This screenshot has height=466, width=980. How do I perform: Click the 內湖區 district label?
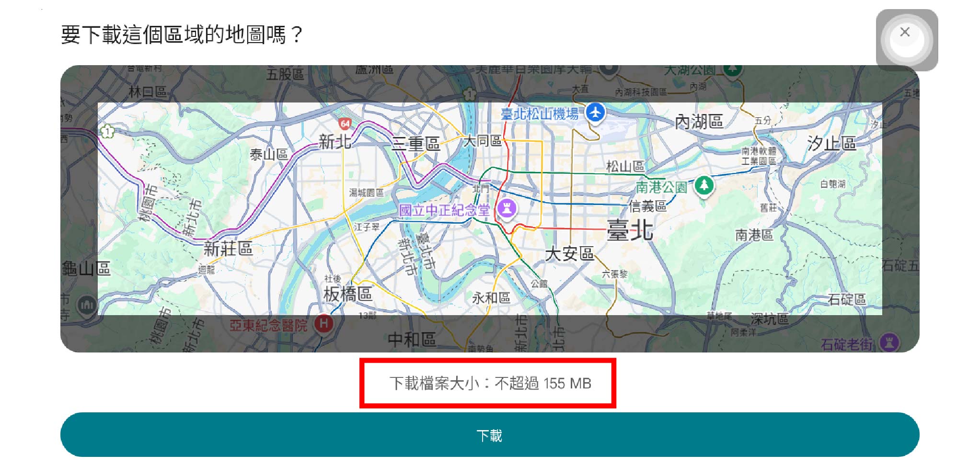[x=699, y=122]
